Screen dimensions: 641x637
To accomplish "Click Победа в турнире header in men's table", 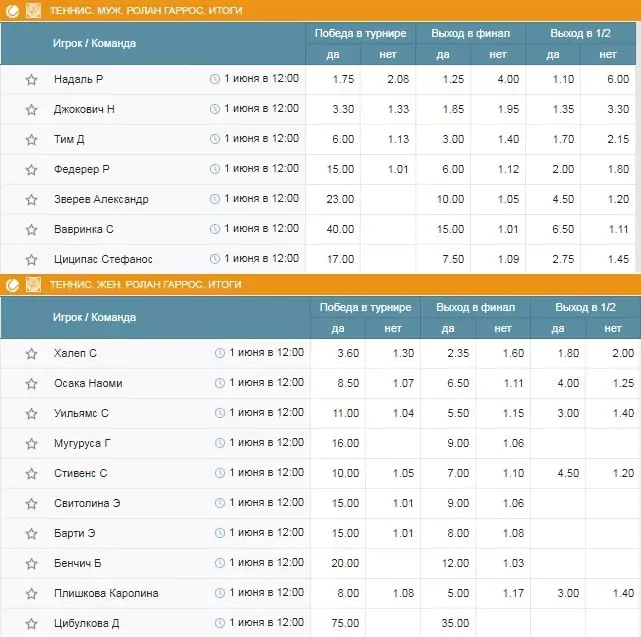I will click(x=361, y=33).
